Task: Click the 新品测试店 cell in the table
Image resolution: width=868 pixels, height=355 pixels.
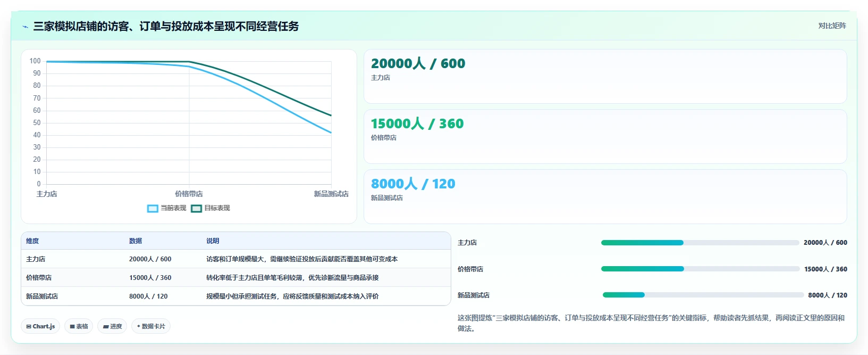Action: tap(42, 296)
